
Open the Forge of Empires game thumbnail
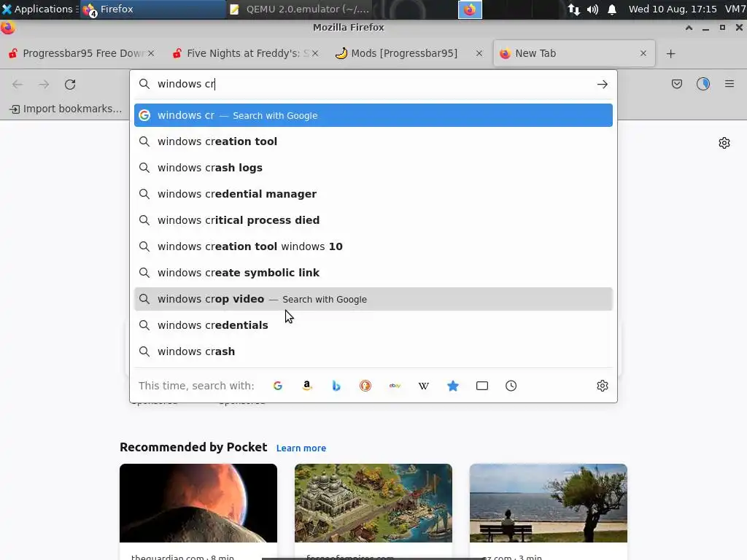[373, 503]
